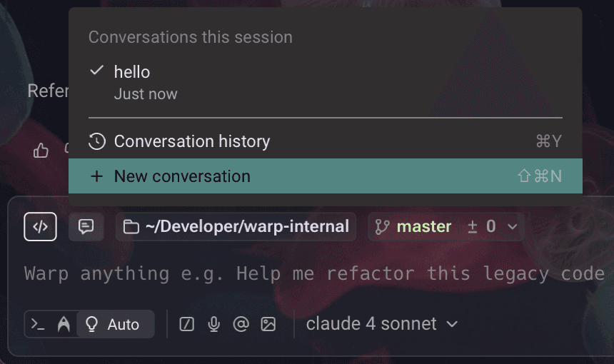614x364 pixels.
Task: Click the git diff plus-minus counter
Action: click(481, 227)
